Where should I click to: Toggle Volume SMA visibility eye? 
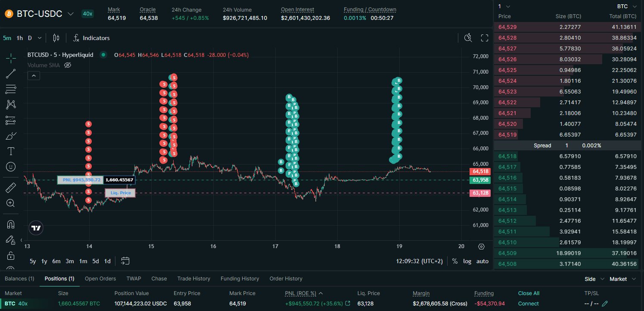[67, 65]
